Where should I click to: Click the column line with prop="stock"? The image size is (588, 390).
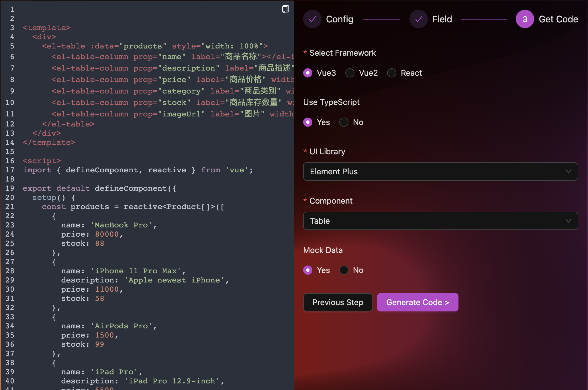(173, 103)
